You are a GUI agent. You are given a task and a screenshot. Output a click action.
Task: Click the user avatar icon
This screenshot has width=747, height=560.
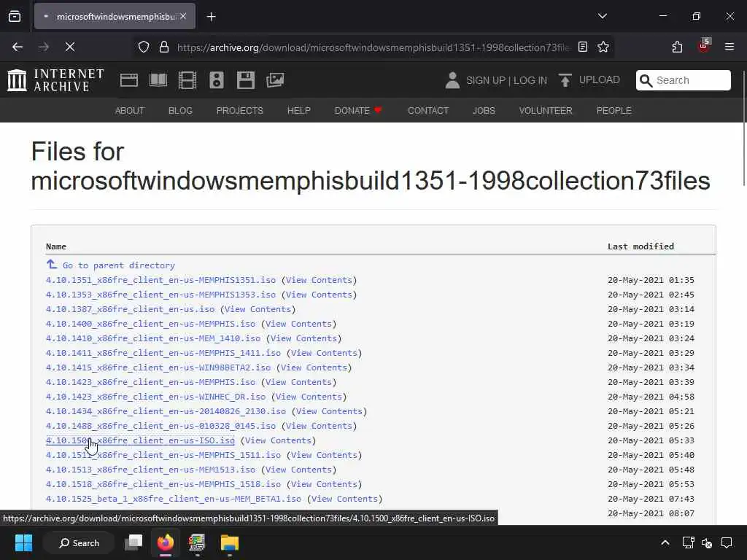tap(452, 80)
